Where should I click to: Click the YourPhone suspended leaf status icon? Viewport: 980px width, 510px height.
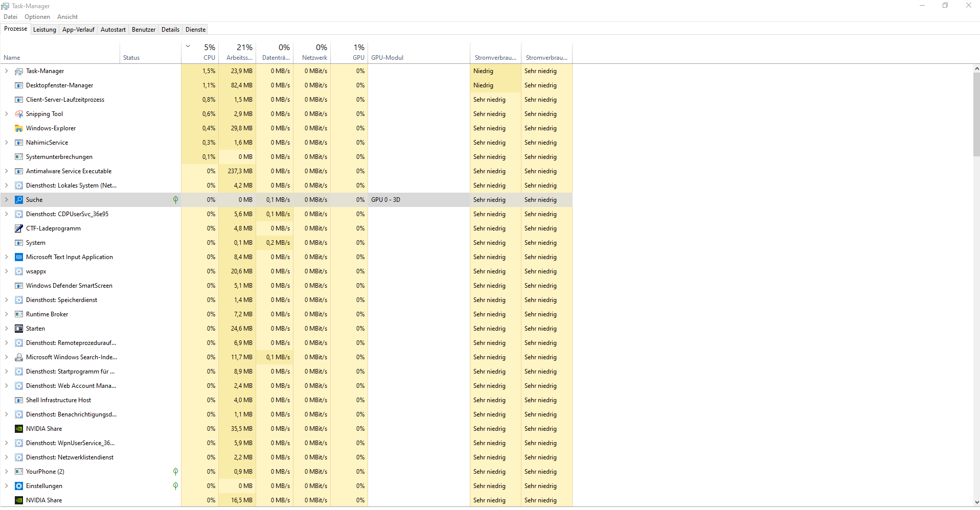tap(175, 472)
